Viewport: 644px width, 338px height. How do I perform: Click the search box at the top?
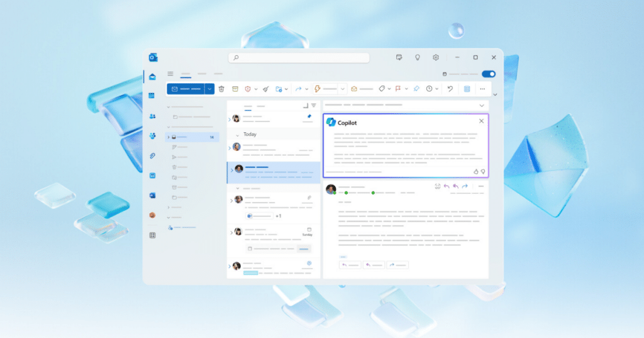(x=299, y=57)
